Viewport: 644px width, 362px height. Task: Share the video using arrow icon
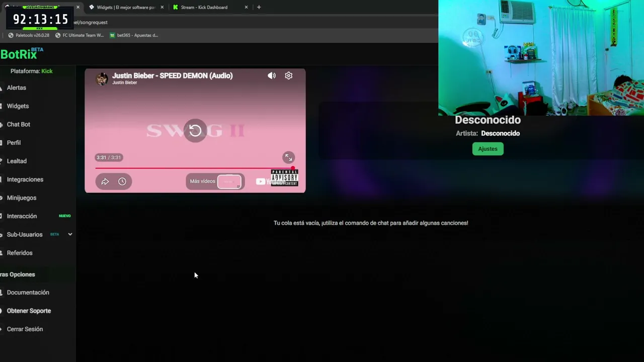click(105, 182)
